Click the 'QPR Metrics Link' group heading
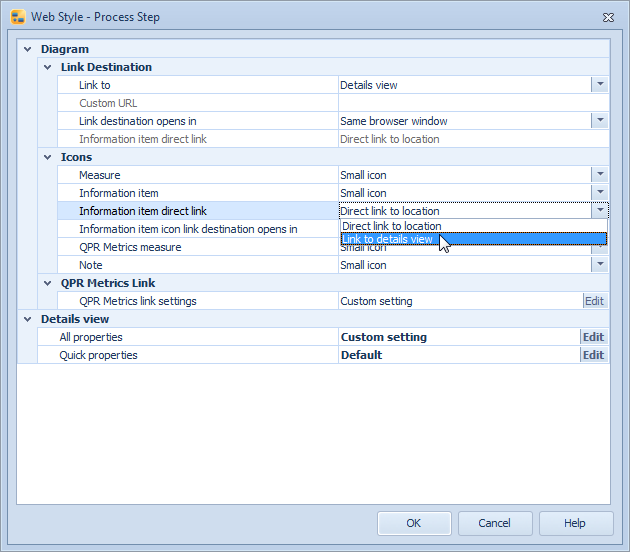Image resolution: width=630 pixels, height=552 pixels. (x=108, y=283)
